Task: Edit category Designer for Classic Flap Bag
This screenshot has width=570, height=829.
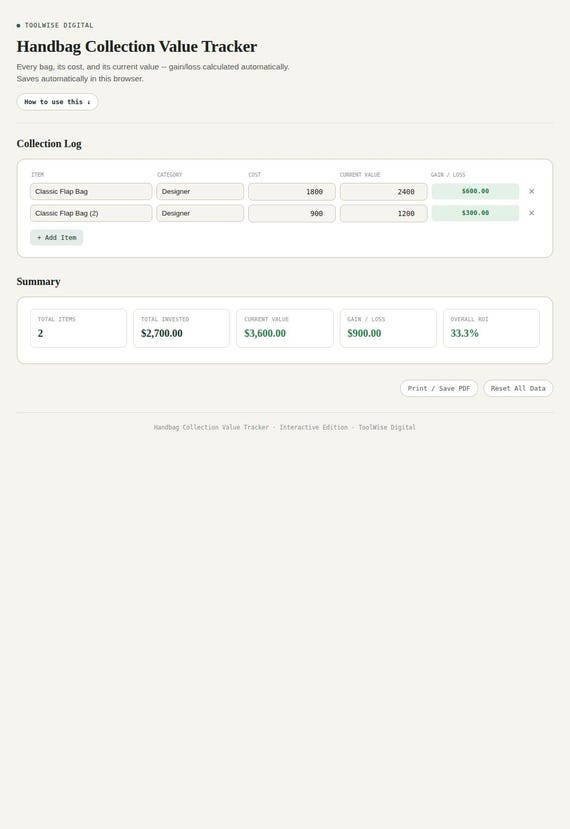Action: click(200, 191)
